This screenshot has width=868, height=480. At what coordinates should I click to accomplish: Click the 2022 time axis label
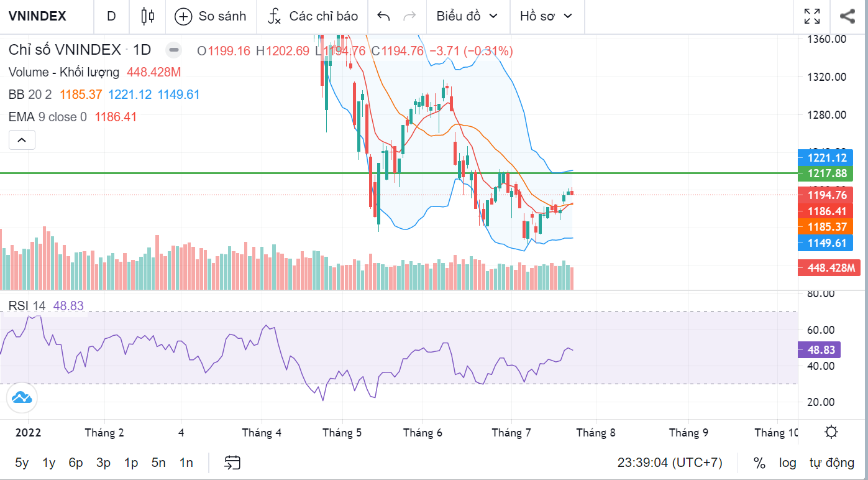(x=29, y=432)
